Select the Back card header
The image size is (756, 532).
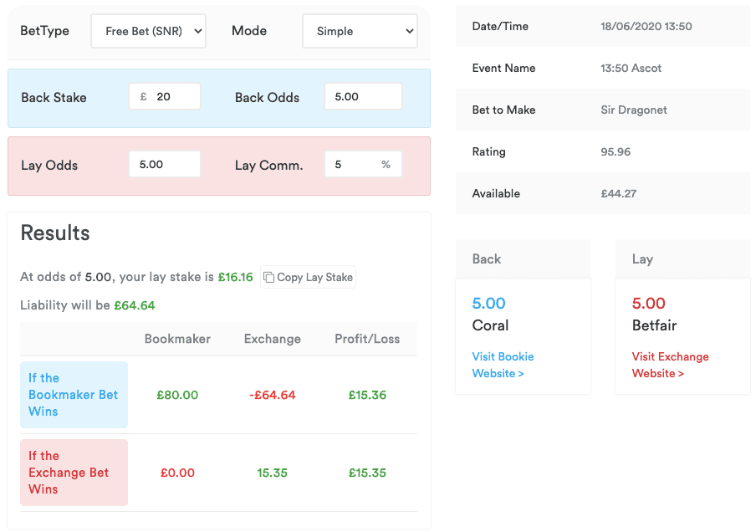pos(523,259)
